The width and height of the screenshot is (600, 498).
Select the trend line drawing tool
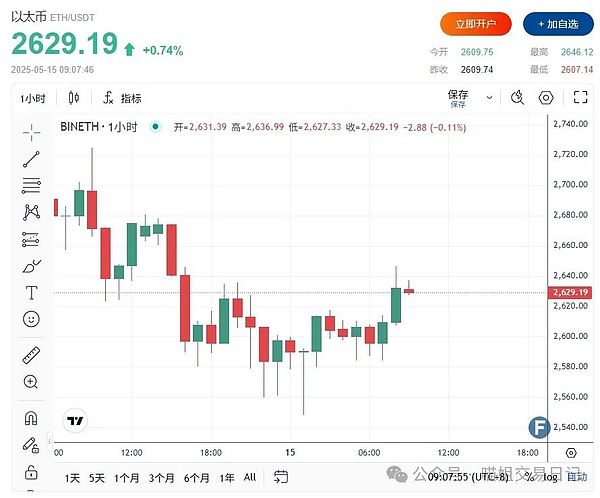click(x=31, y=158)
